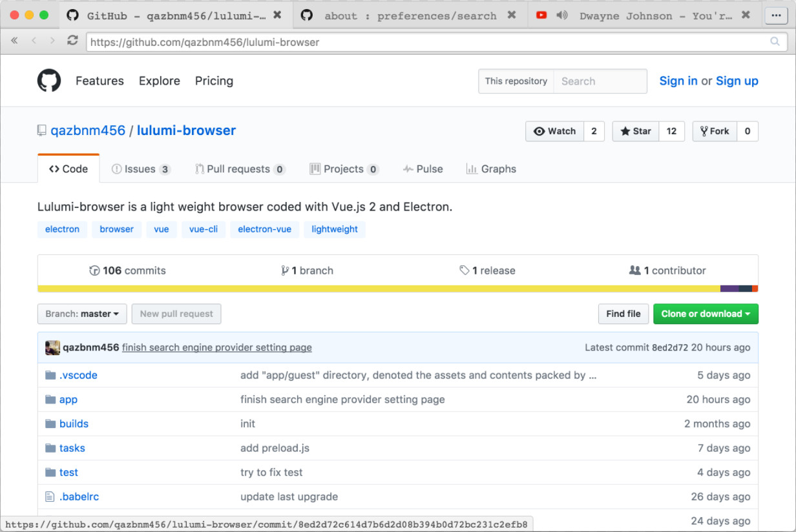Fork the repository
796x532 pixels.
coord(715,131)
